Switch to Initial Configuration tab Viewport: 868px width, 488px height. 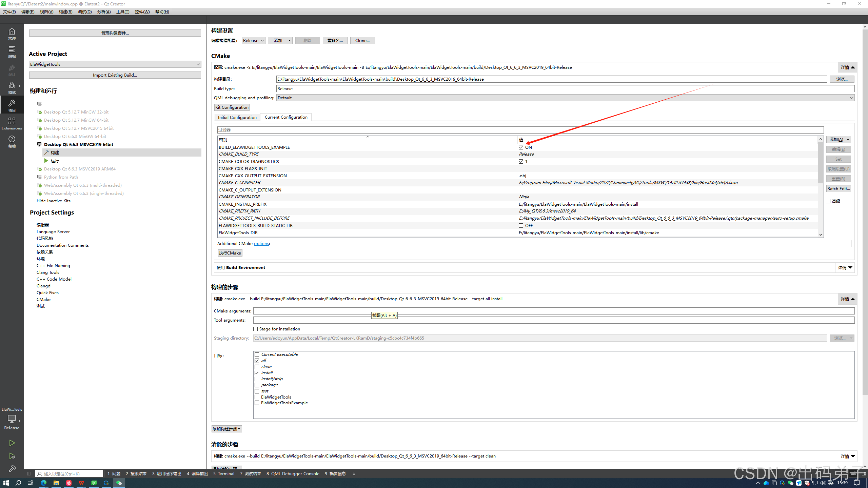tap(237, 117)
